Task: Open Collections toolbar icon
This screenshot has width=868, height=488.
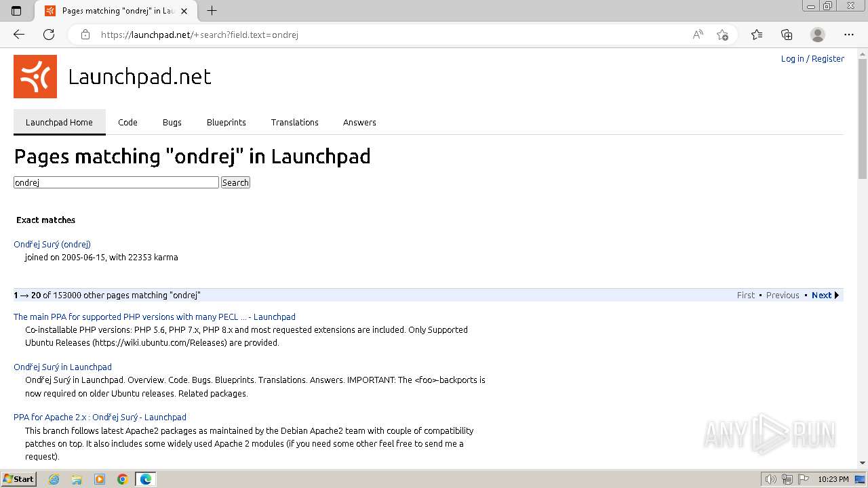Action: pyautogui.click(x=787, y=35)
